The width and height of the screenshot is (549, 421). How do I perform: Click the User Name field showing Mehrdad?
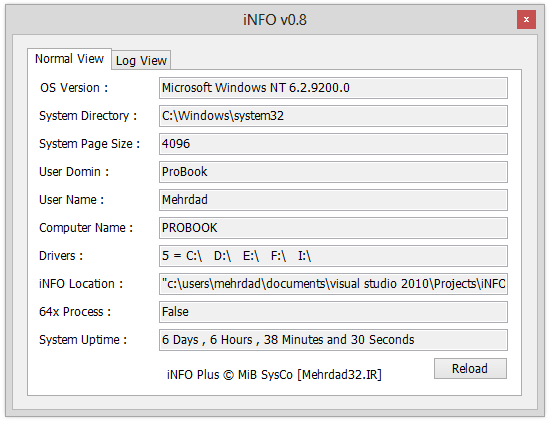[333, 200]
